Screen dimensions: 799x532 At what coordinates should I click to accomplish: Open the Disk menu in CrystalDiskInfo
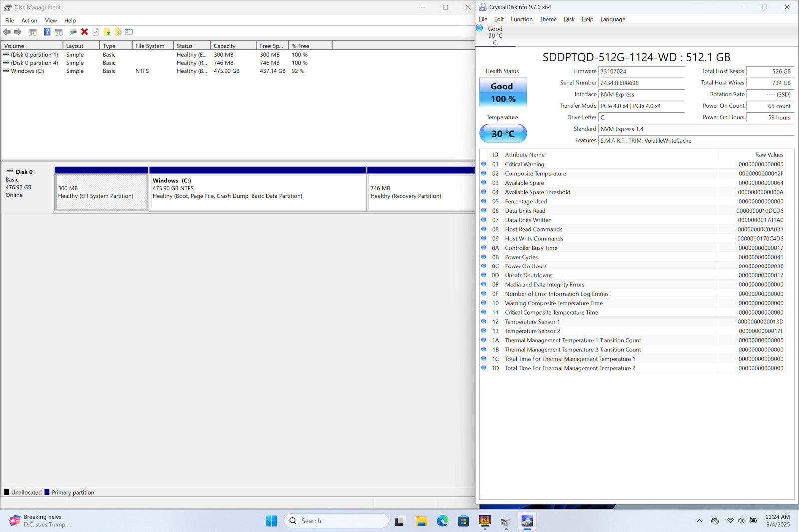[x=569, y=19]
